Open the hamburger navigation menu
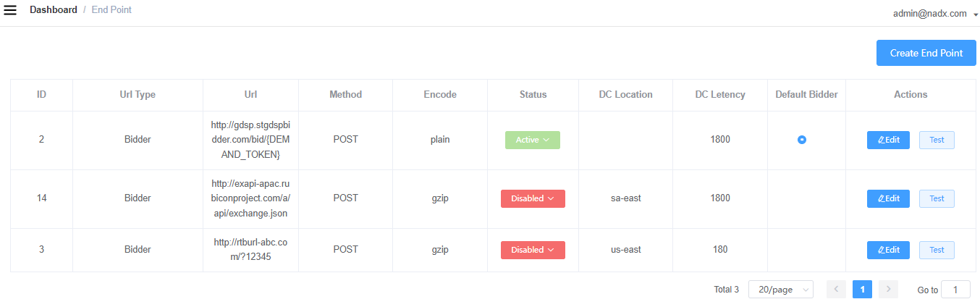Screen dimensions: 980x307 pos(11,10)
